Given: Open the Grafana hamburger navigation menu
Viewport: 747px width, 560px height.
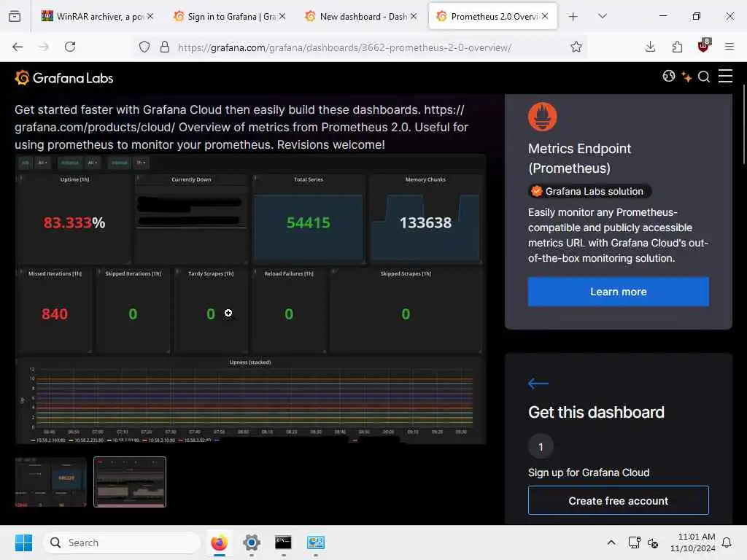Looking at the screenshot, I should tap(725, 76).
